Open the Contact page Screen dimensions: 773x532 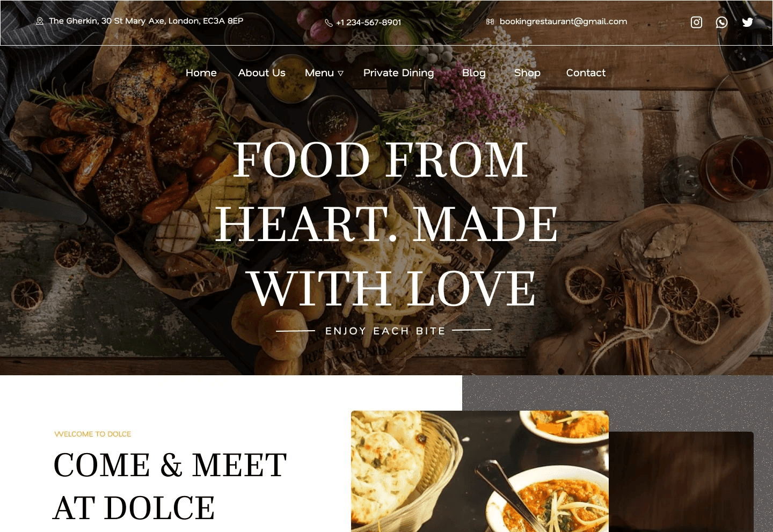(x=586, y=73)
